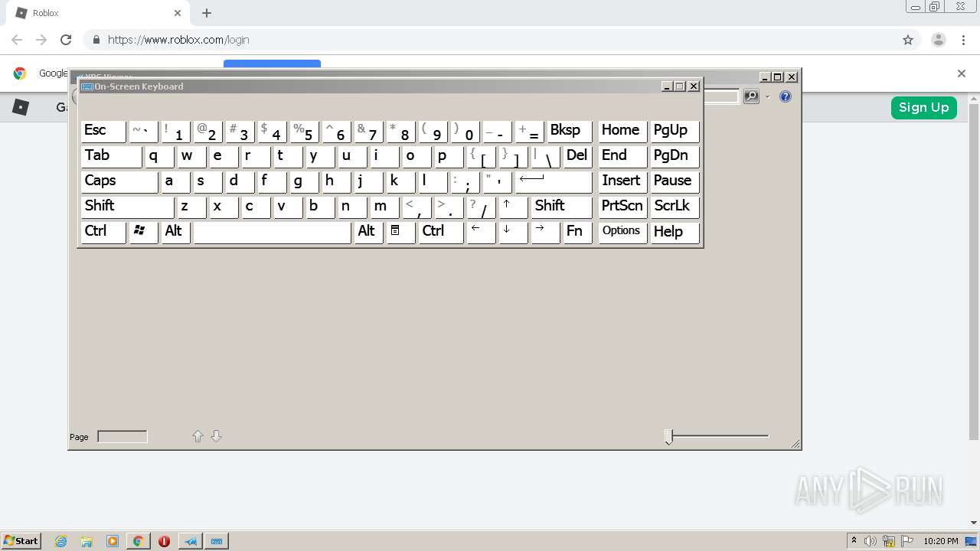980x551 pixels.
Task: Open the blue help icon in viewer
Action: coord(785,96)
